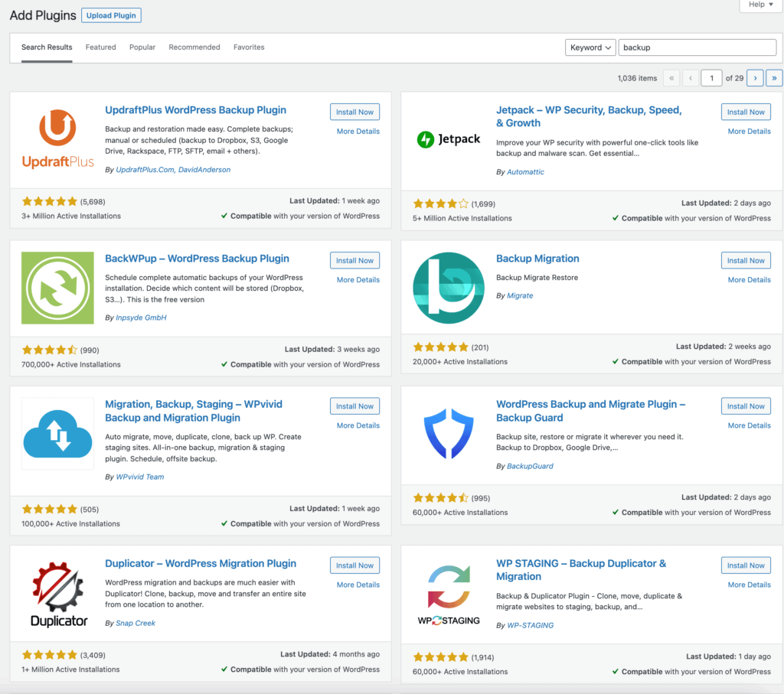The width and height of the screenshot is (784, 694).
Task: Click the Backup Migration teal logo
Action: (x=449, y=288)
